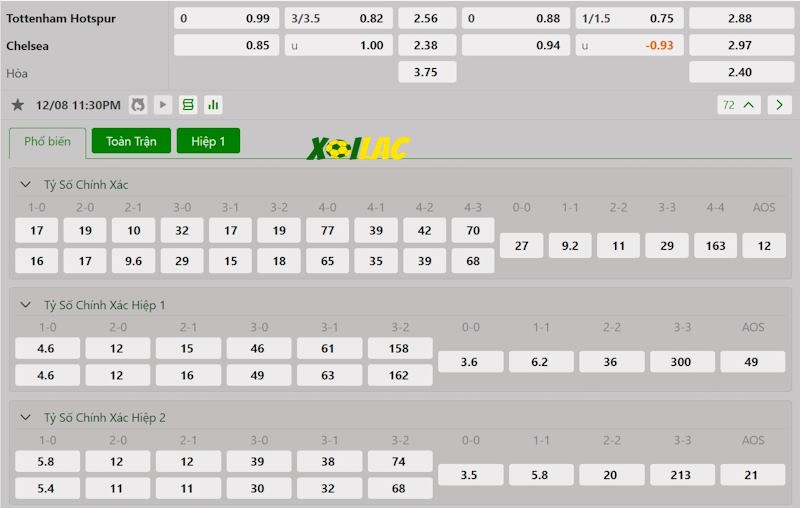Select Chelsea handicap odds 0.85
This screenshot has height=508, width=800.
pos(227,45)
